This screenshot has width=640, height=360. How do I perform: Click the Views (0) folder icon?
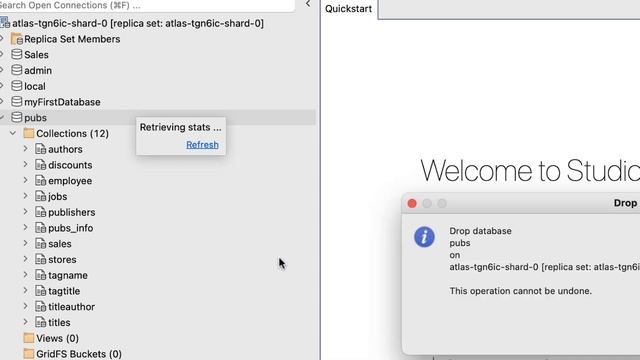click(29, 338)
